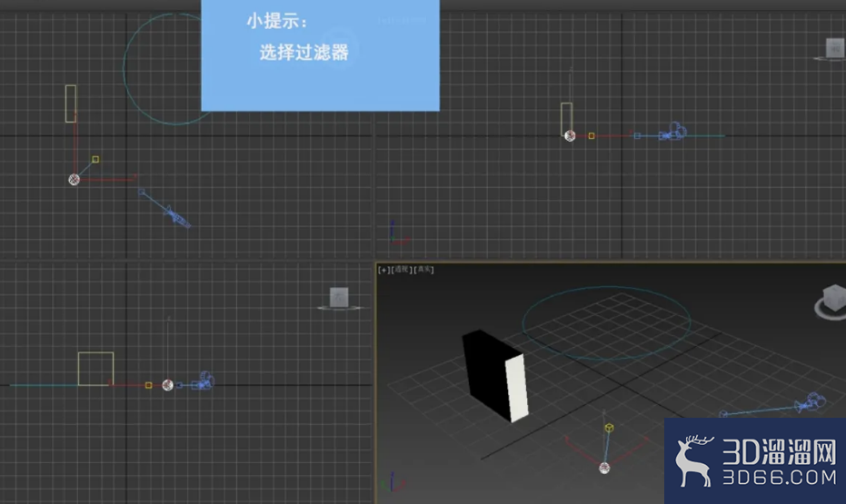Select the camera target in the perspective viewport
This screenshot has height=504, width=846.
(723, 414)
